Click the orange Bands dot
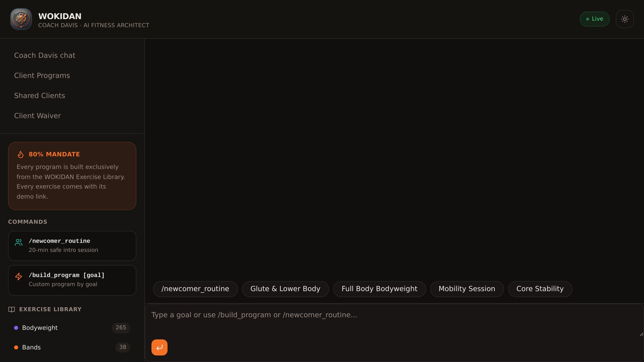Viewport: 644px width, 362px height. coord(16,347)
